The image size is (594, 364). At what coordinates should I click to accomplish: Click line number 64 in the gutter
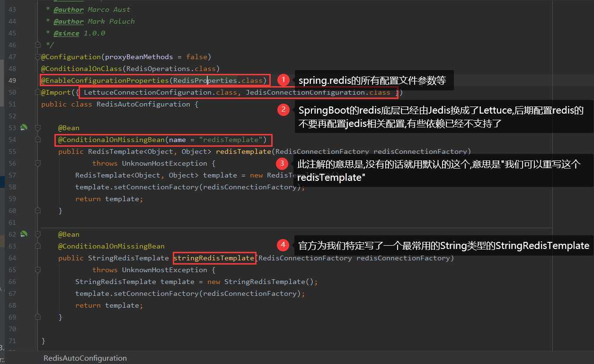tap(12, 258)
